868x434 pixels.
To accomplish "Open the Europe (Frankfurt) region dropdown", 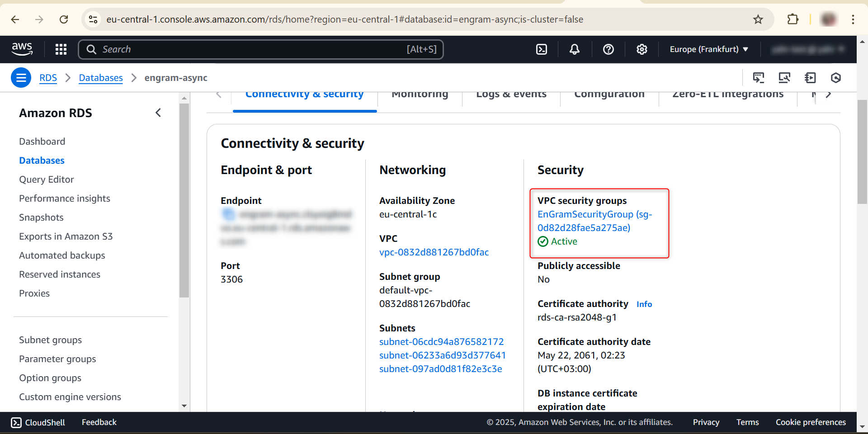I will 708,49.
